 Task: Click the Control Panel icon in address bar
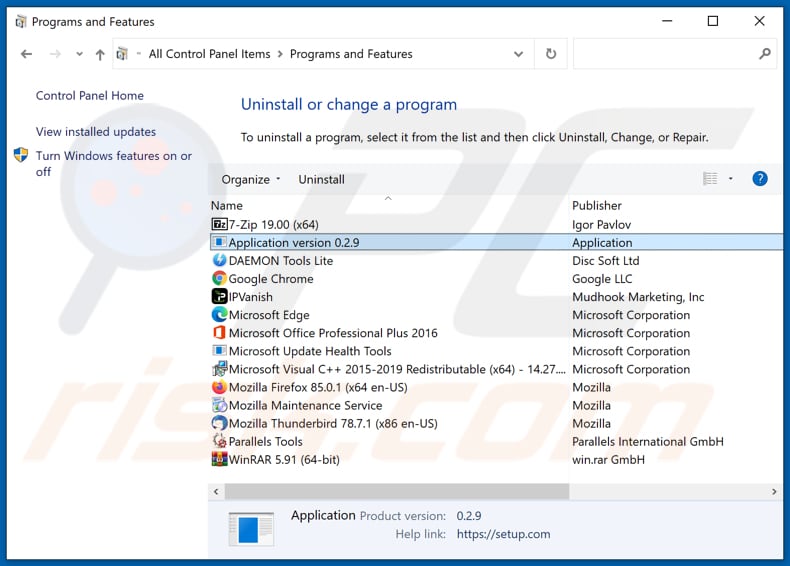pos(122,53)
